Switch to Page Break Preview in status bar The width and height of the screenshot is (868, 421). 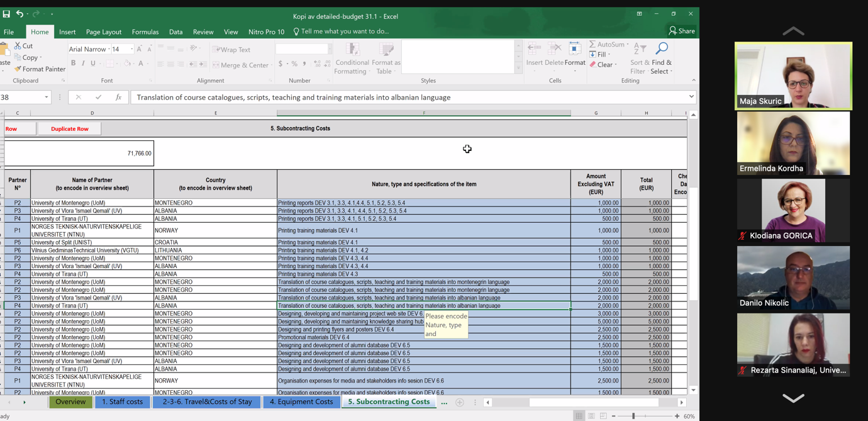click(603, 416)
